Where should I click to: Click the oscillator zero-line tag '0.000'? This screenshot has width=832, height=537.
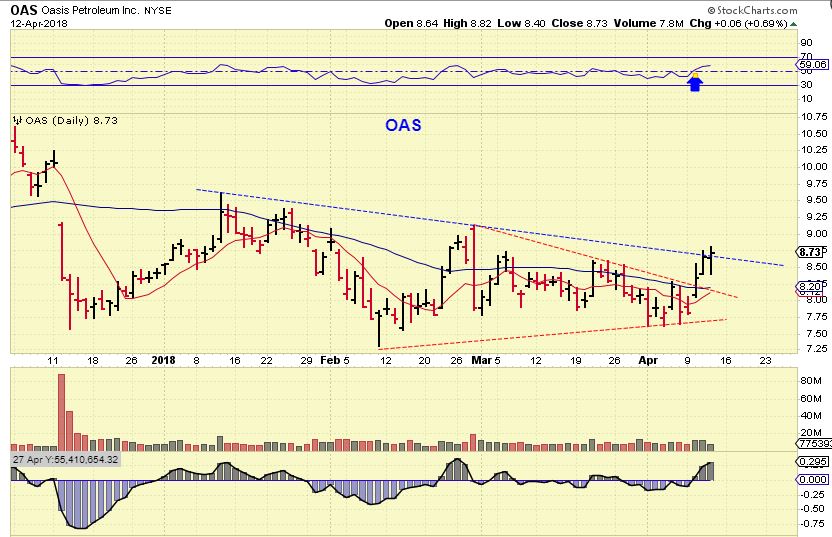pyautogui.click(x=813, y=480)
